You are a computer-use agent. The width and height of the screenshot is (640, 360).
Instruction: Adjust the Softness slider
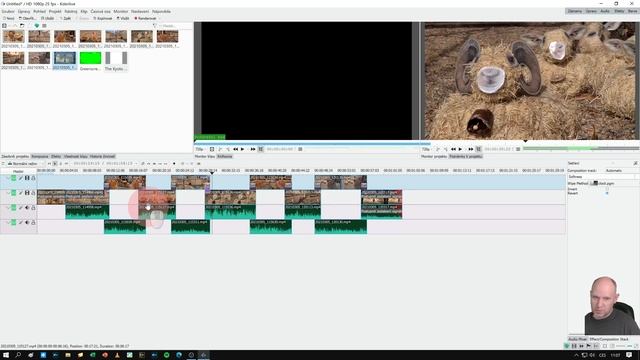(x=602, y=177)
